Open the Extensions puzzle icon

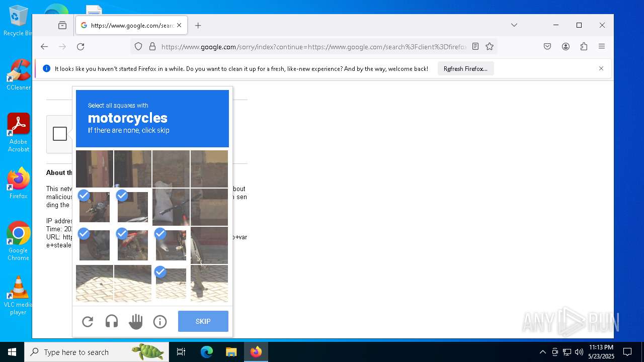tap(584, 47)
